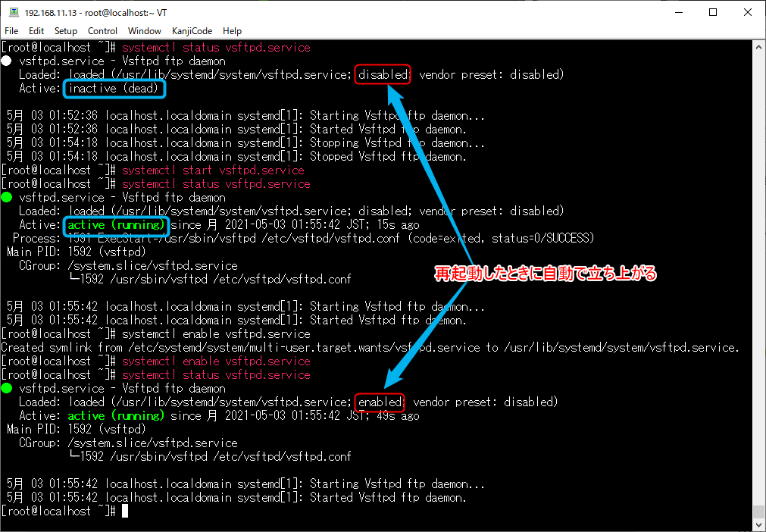Click the 'disabled' text in red box
766x532 pixels.
coord(383,74)
